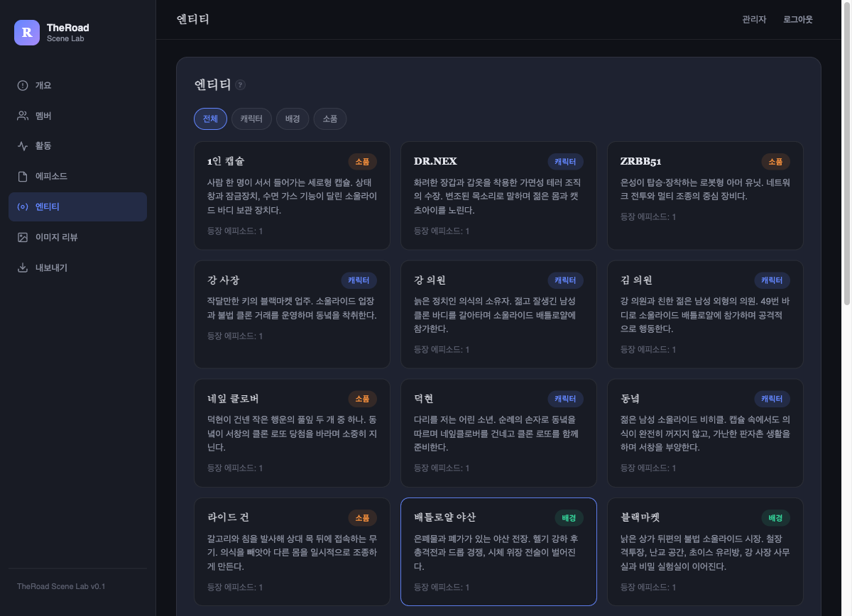Click the help question mark next to 엔티티
This screenshot has width=852, height=616.
pos(240,85)
